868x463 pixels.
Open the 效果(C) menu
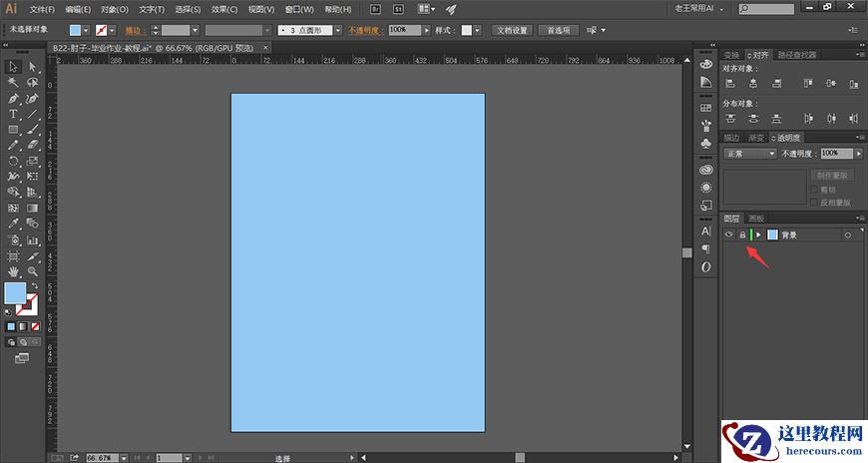tap(224, 9)
